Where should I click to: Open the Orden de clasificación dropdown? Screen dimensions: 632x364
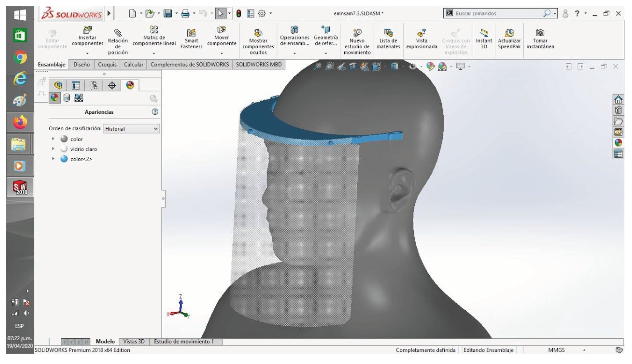point(131,129)
